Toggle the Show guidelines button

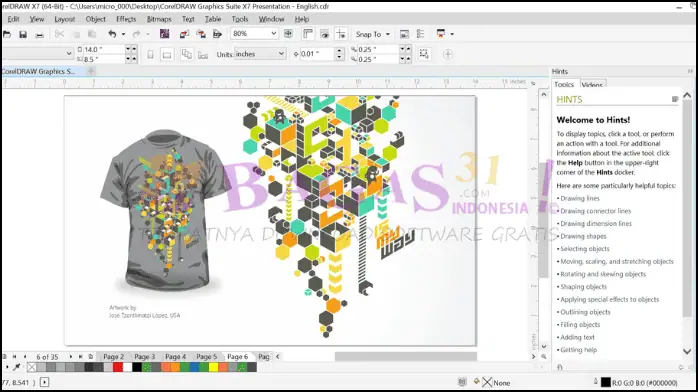341,34
